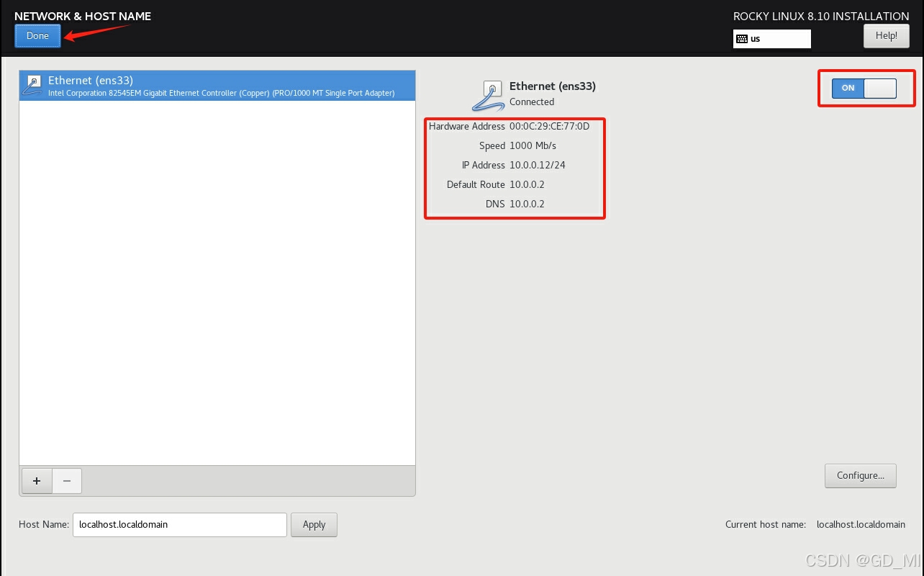Viewport: 924px width, 576px height.
Task: Click the Host Name: label
Action: pyautogui.click(x=44, y=524)
